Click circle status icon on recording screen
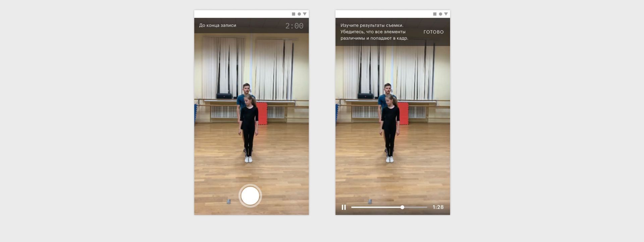 pyautogui.click(x=299, y=14)
